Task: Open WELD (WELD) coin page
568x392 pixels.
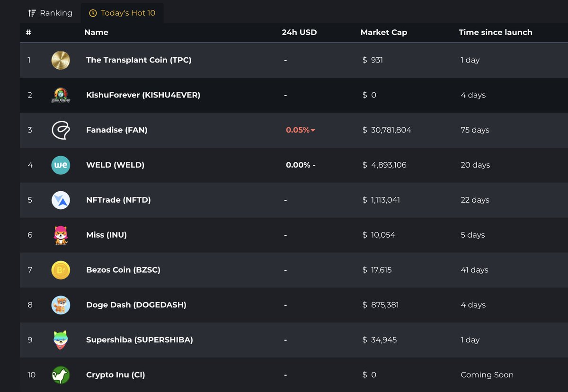Action: coord(115,165)
